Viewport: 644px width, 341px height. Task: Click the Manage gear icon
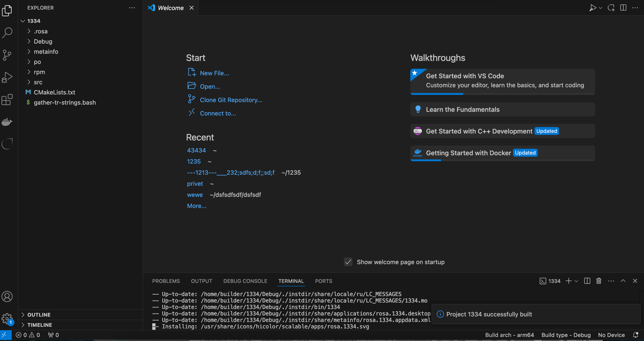coord(7,318)
